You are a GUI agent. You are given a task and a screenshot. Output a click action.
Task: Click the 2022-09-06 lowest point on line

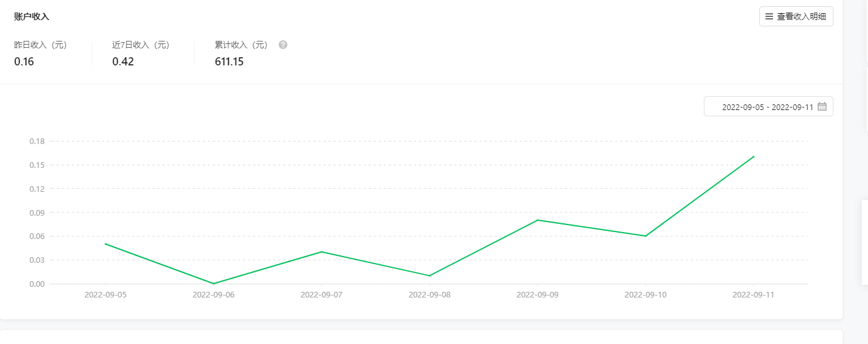click(213, 284)
